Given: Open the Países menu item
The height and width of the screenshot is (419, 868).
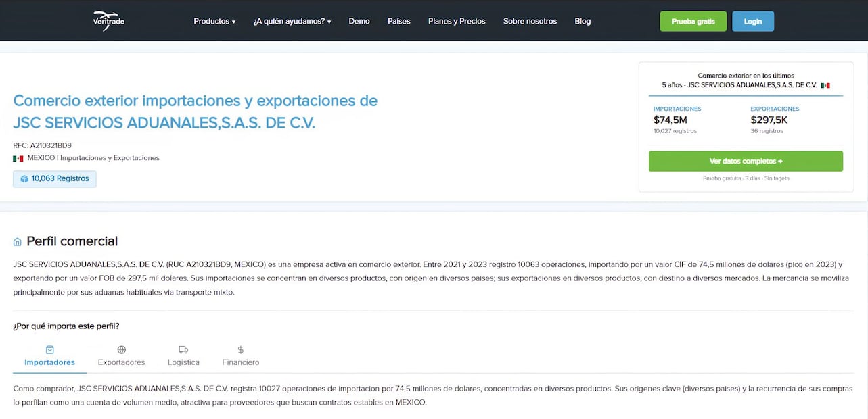Looking at the screenshot, I should click(399, 21).
